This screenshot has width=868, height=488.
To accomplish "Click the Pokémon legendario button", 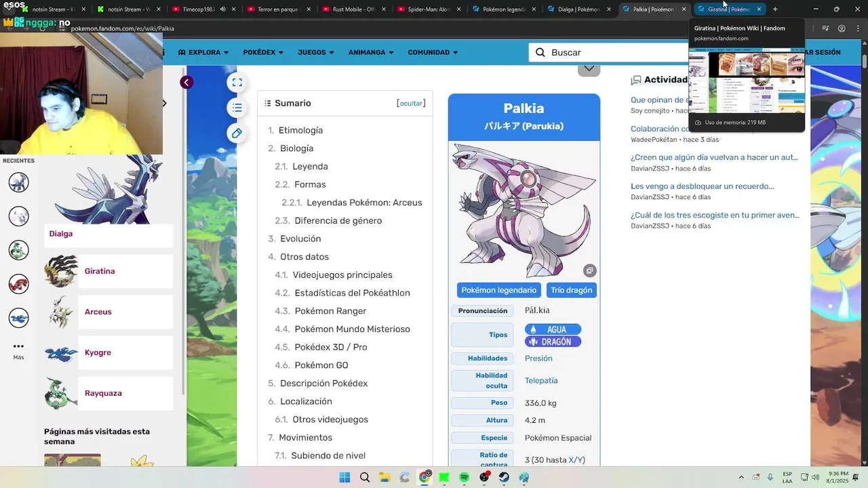I will pos(499,290).
